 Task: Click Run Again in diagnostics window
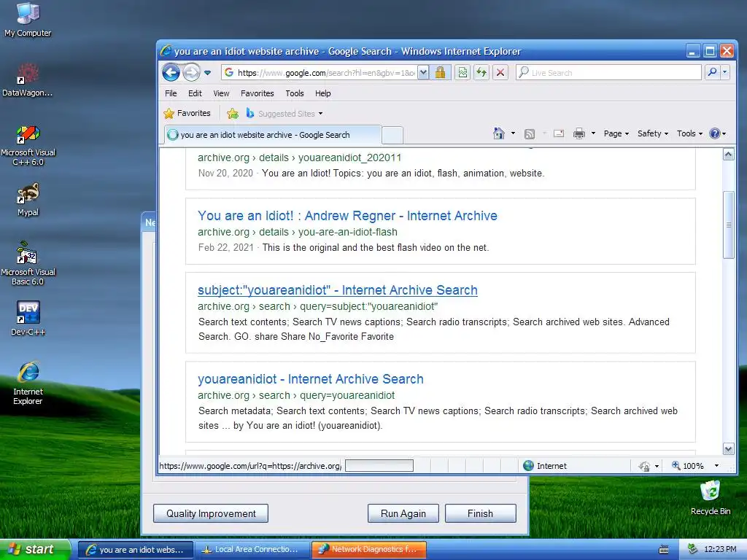tap(403, 513)
